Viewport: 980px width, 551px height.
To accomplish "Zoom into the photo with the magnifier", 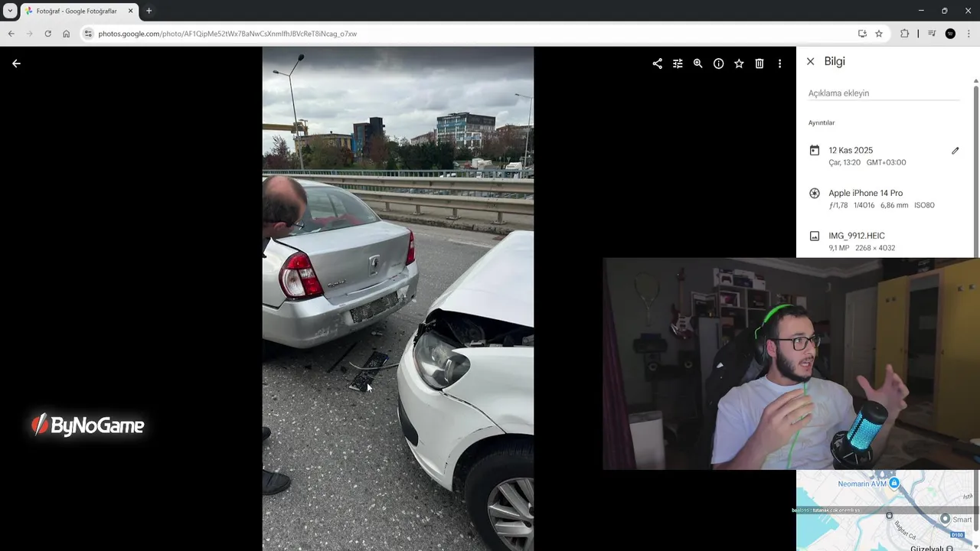I will pos(697,64).
